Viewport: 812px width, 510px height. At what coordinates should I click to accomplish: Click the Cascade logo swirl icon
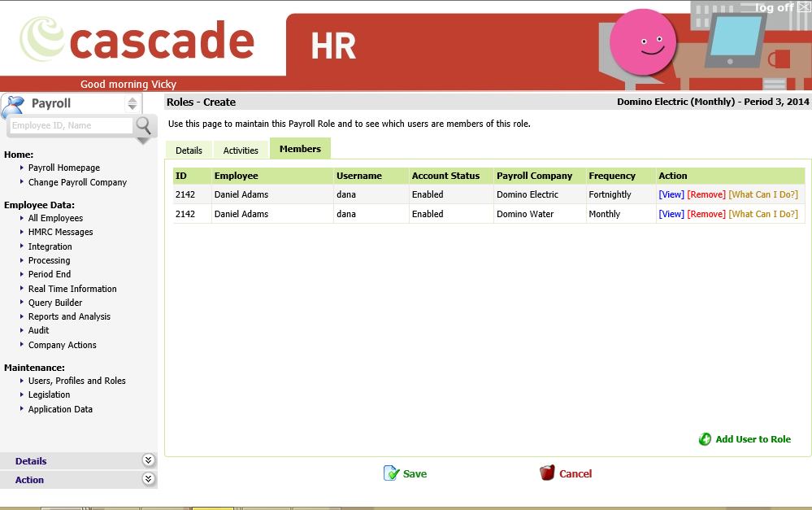(x=42, y=39)
